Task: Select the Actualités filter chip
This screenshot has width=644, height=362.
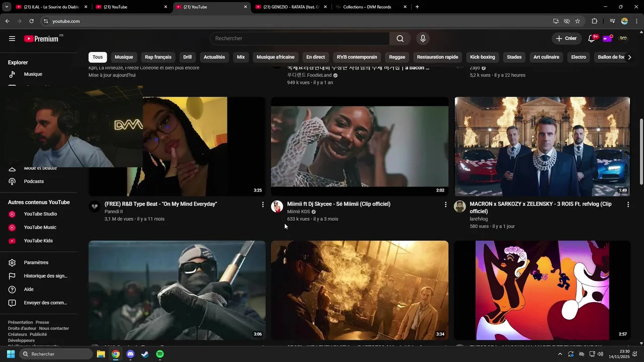Action: coord(214,57)
